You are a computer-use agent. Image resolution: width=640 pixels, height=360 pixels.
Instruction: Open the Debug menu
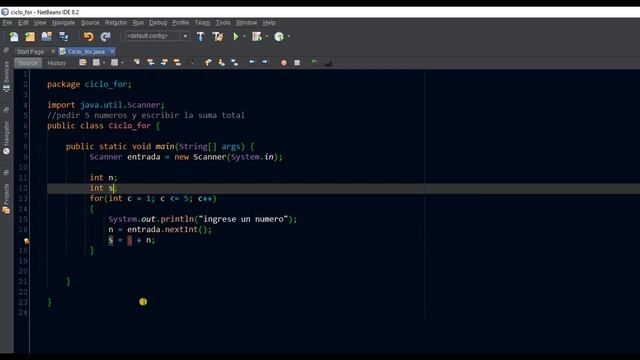pos(158,23)
